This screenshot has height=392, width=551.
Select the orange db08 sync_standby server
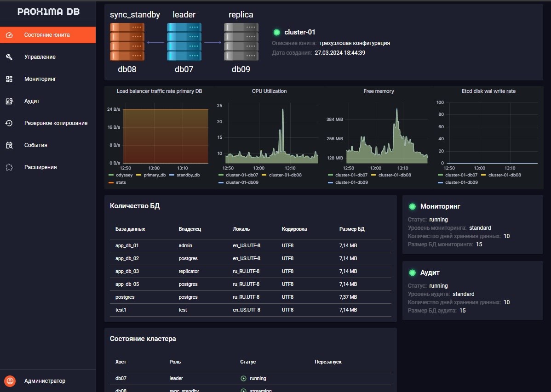[x=127, y=42]
